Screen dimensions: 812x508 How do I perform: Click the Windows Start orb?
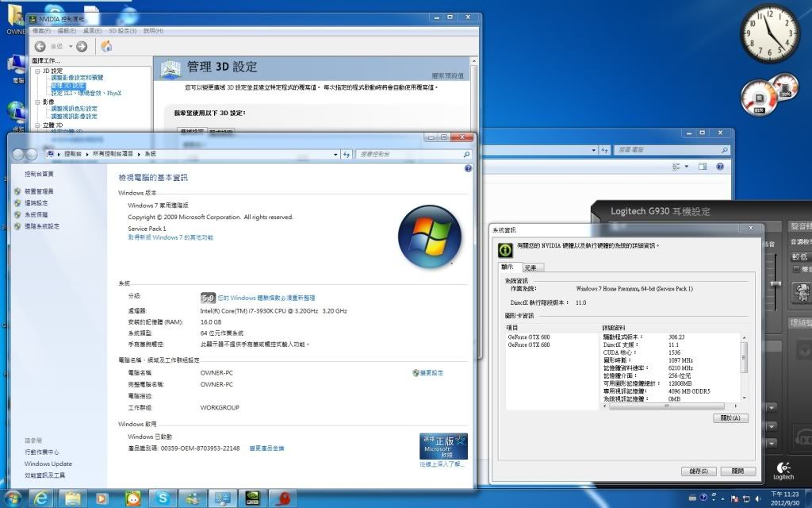point(12,498)
